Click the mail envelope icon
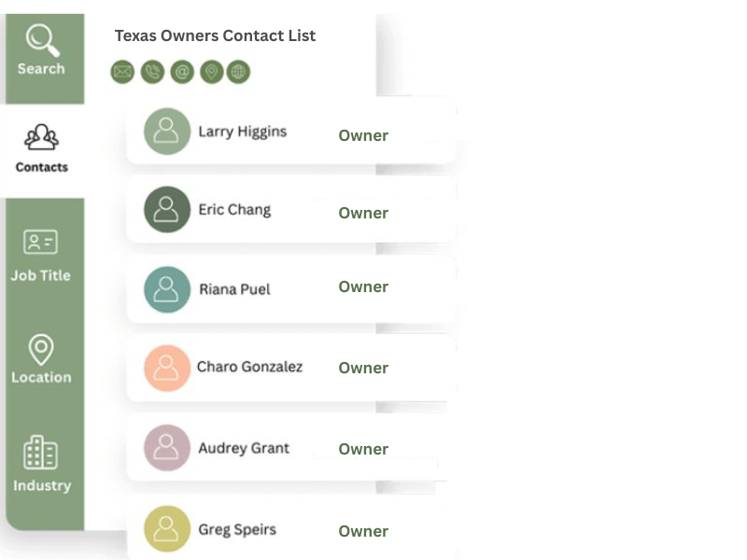Image resolution: width=747 pixels, height=560 pixels. pyautogui.click(x=122, y=72)
